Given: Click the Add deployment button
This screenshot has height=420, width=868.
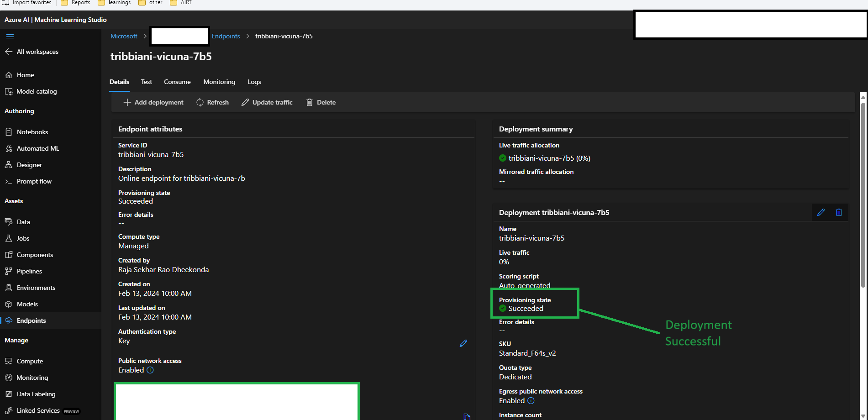Looking at the screenshot, I should tap(153, 102).
